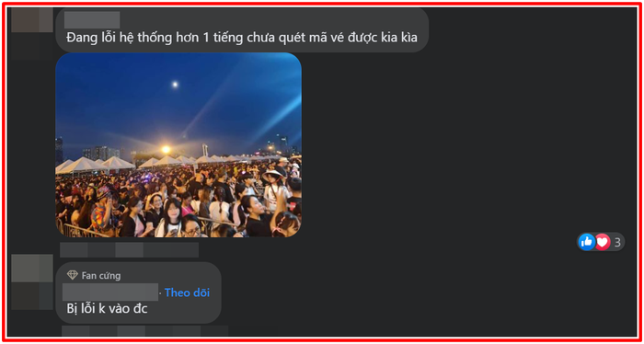Open the crowd photo attached to the comment
This screenshot has width=644, height=344.
coord(178,144)
